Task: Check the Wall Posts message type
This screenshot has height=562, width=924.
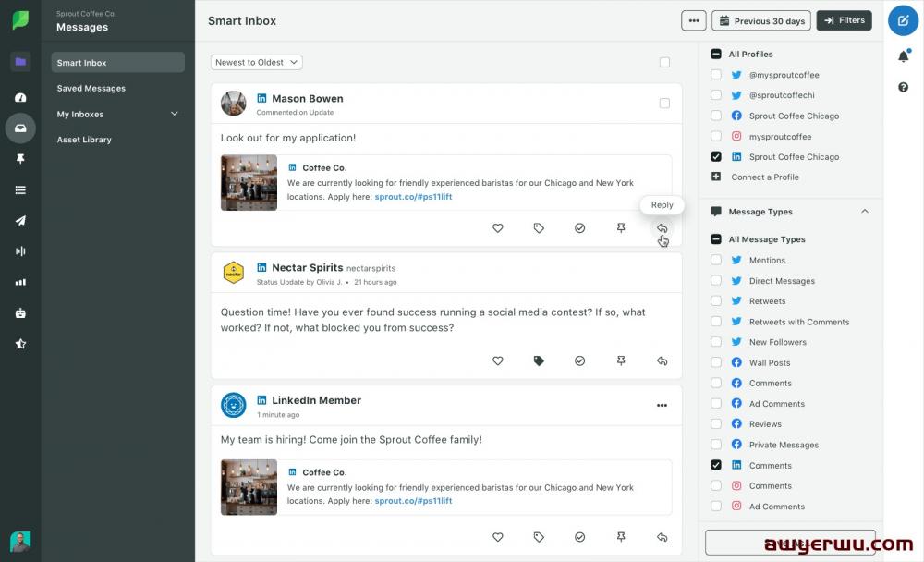Action: (x=716, y=362)
